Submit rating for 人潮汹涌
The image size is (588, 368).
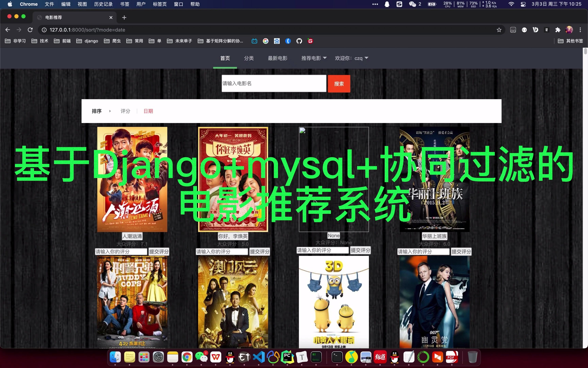click(159, 252)
